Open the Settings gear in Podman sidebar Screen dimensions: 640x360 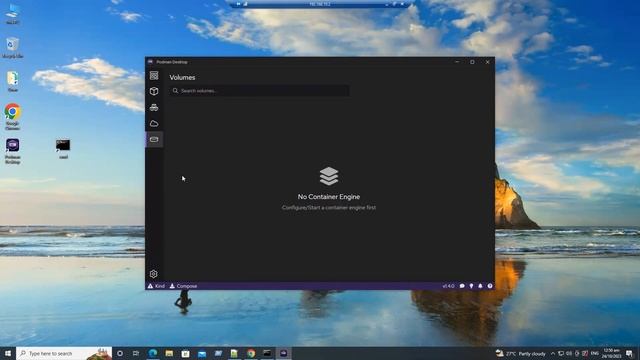[x=153, y=274]
